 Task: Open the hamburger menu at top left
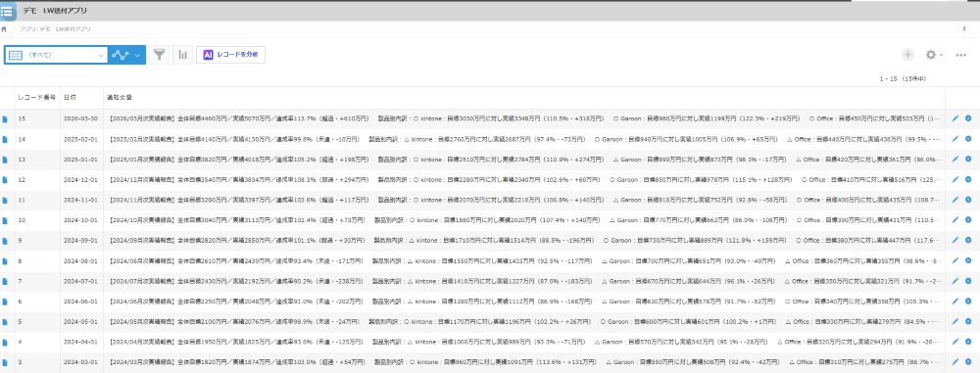click(8, 11)
